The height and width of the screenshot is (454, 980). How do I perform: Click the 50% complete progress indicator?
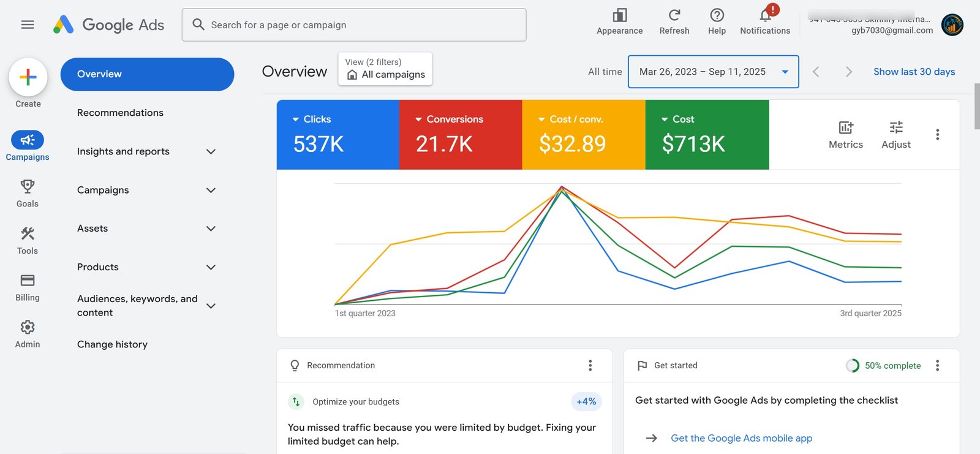tap(883, 366)
